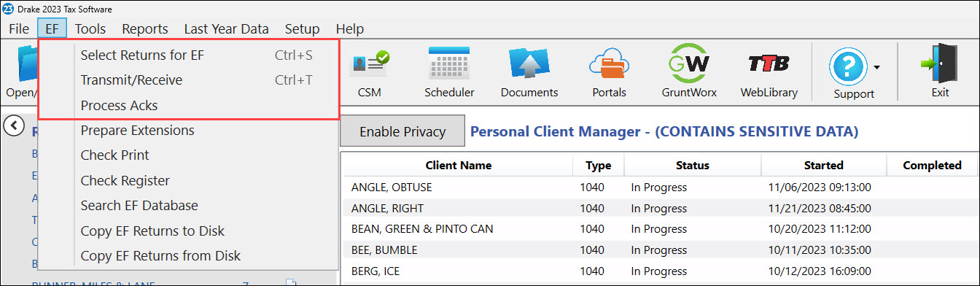Open the Tools menu

[90, 29]
